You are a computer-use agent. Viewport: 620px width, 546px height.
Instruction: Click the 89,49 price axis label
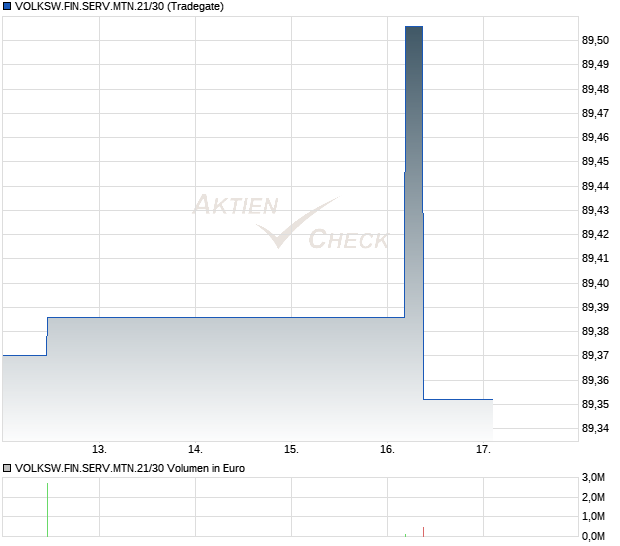tap(595, 64)
